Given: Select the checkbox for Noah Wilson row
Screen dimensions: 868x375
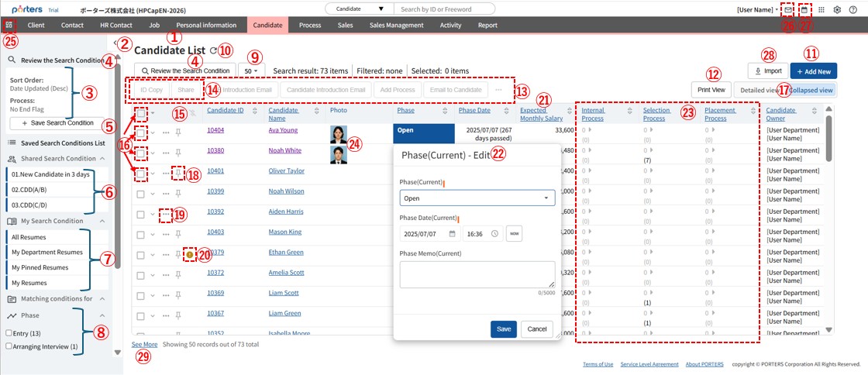Looking at the screenshot, I should (140, 191).
